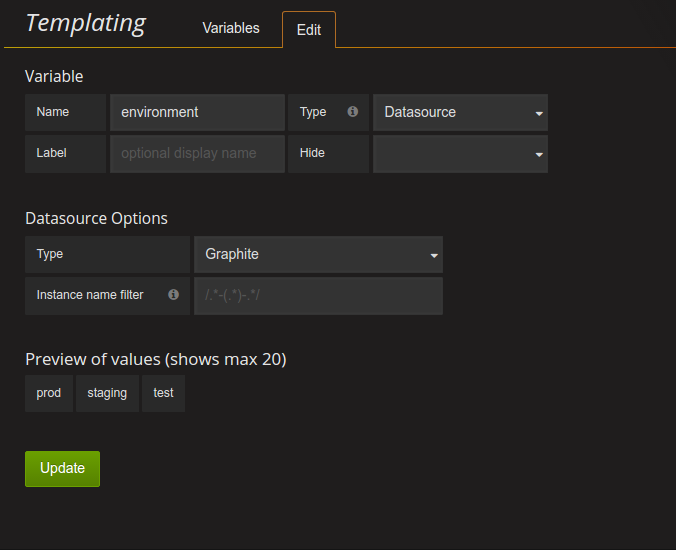
Task: Switch to the Variables tab
Action: (x=231, y=29)
